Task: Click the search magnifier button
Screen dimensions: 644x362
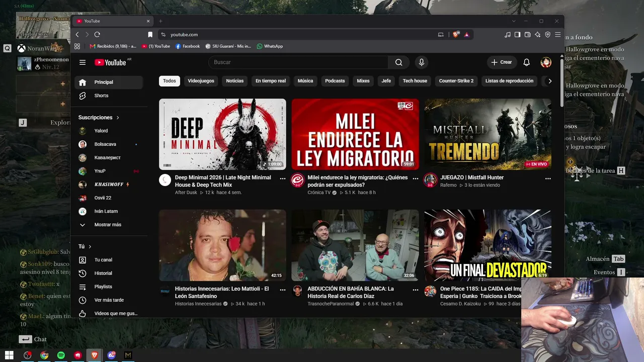Action: click(398, 62)
